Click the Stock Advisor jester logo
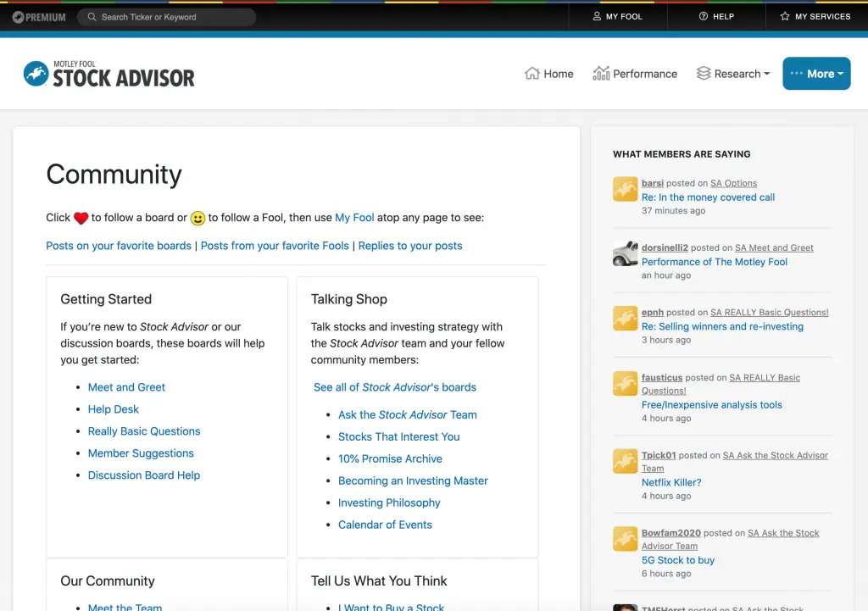 (x=36, y=74)
